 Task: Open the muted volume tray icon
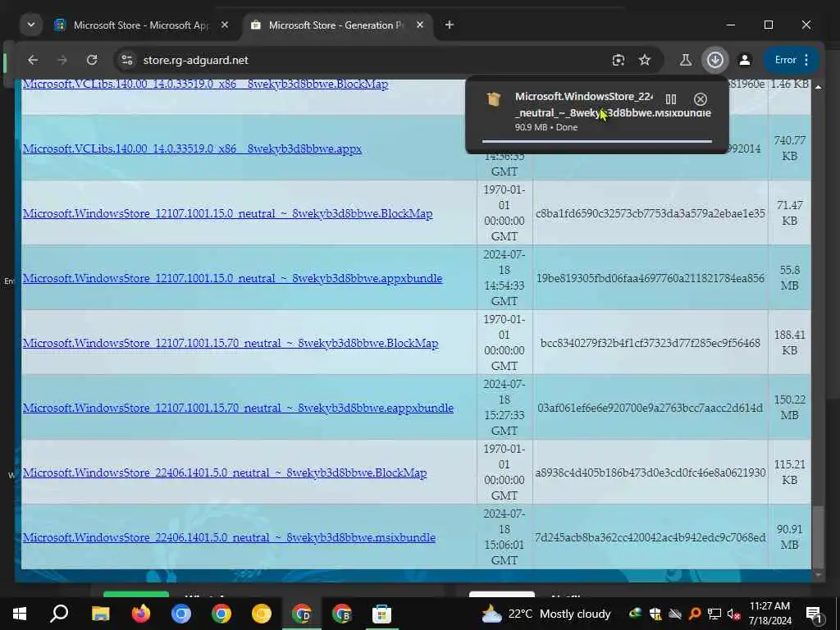pyautogui.click(x=733, y=614)
